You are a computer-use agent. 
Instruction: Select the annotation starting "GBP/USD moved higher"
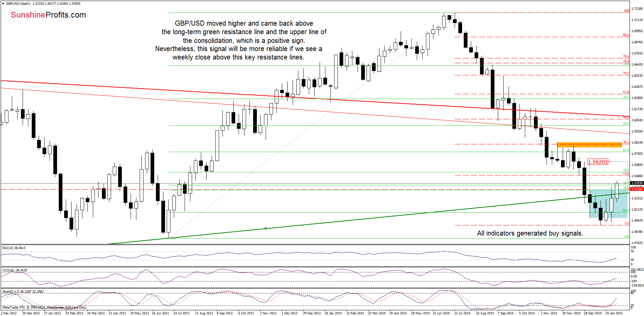pyautogui.click(x=241, y=40)
